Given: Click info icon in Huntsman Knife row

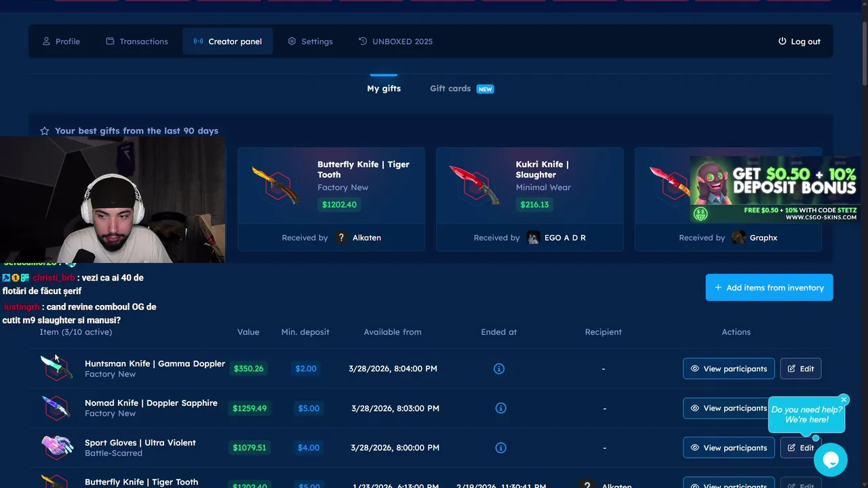Looking at the screenshot, I should click(x=499, y=369).
